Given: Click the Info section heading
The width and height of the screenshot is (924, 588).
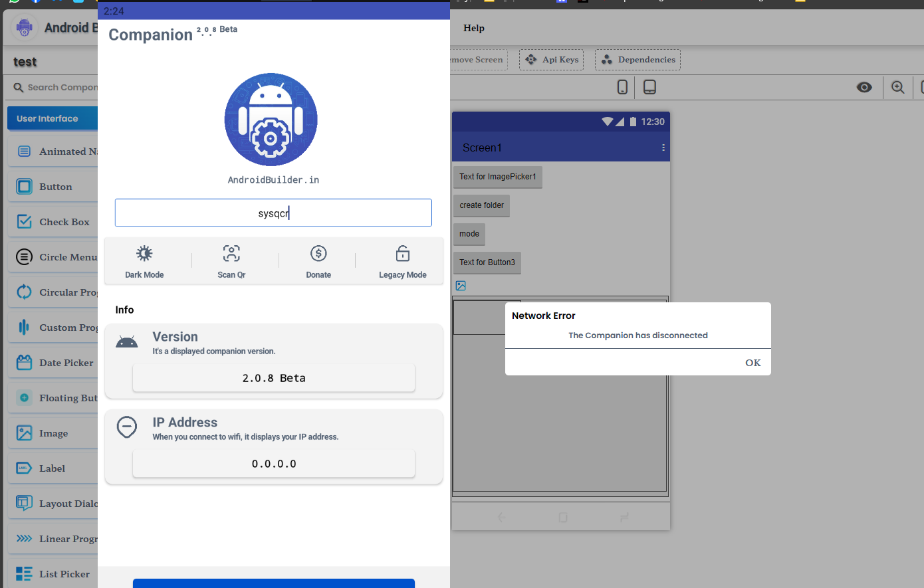Looking at the screenshot, I should coord(124,310).
